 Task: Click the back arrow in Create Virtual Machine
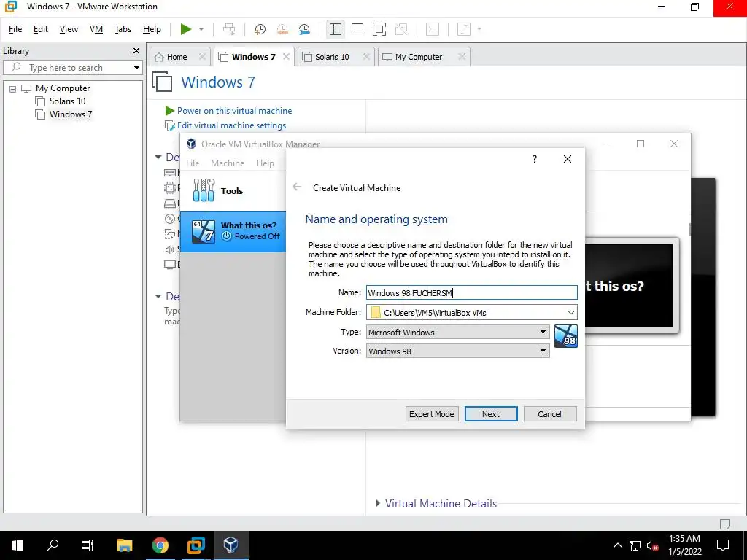[297, 187]
